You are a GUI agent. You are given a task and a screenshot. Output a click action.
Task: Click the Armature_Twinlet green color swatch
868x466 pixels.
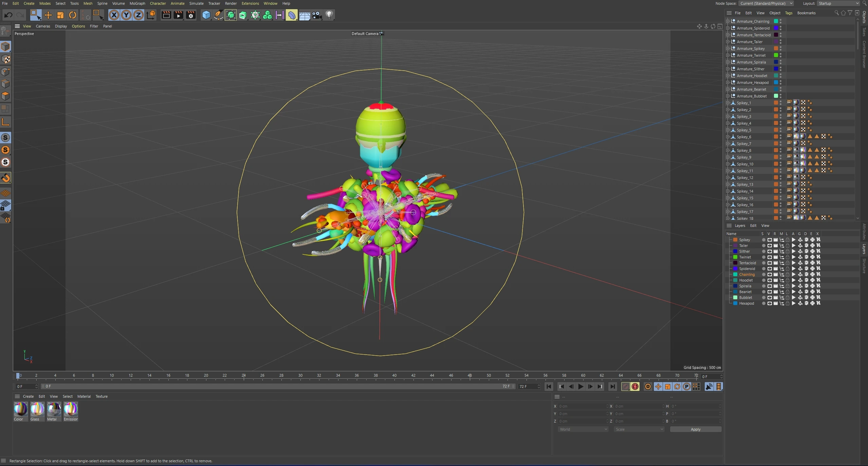(776, 55)
